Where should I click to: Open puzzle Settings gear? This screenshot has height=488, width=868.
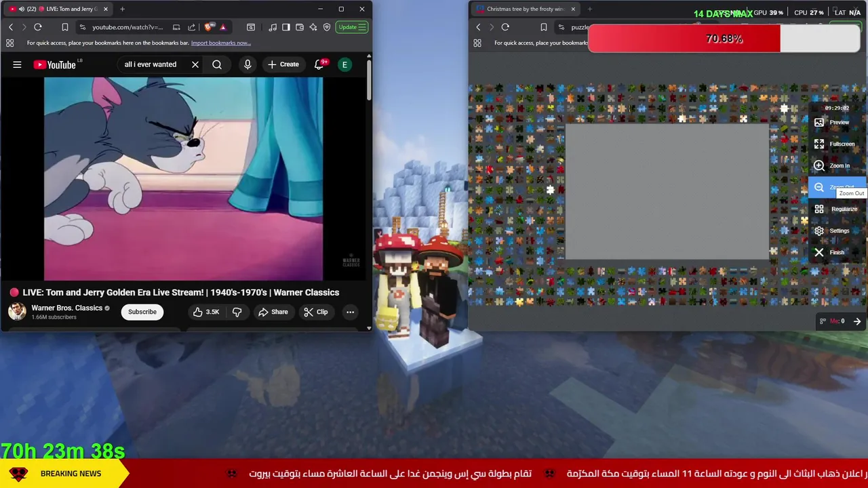pos(819,230)
